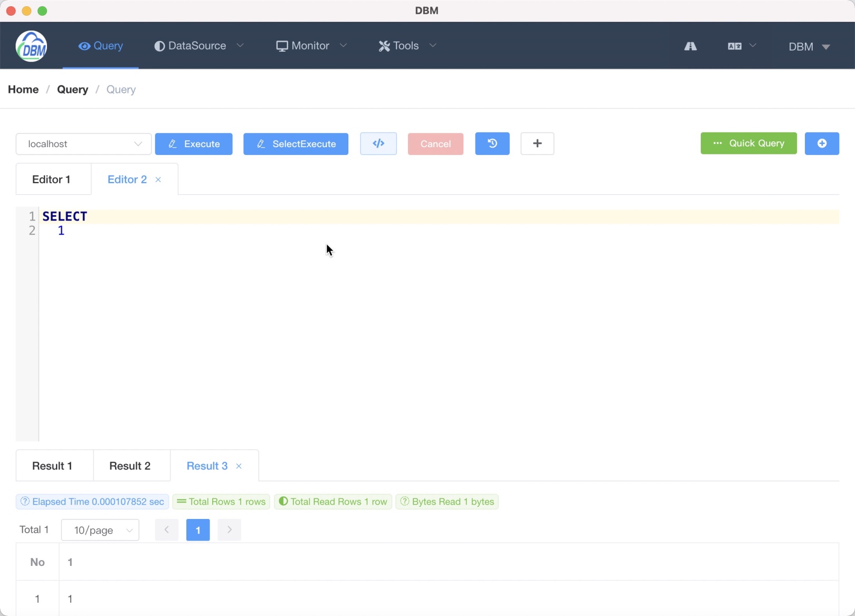Open the 10/page size dropdown
The width and height of the screenshot is (855, 616).
100,530
